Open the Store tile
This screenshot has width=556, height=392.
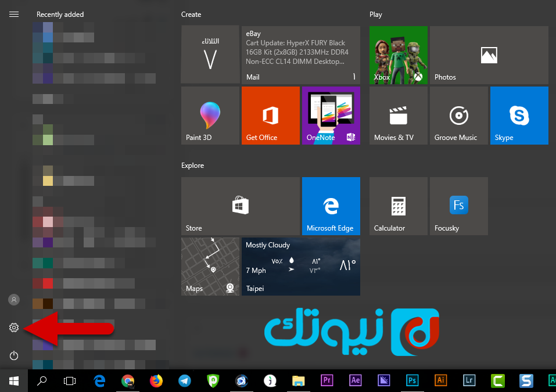241,206
